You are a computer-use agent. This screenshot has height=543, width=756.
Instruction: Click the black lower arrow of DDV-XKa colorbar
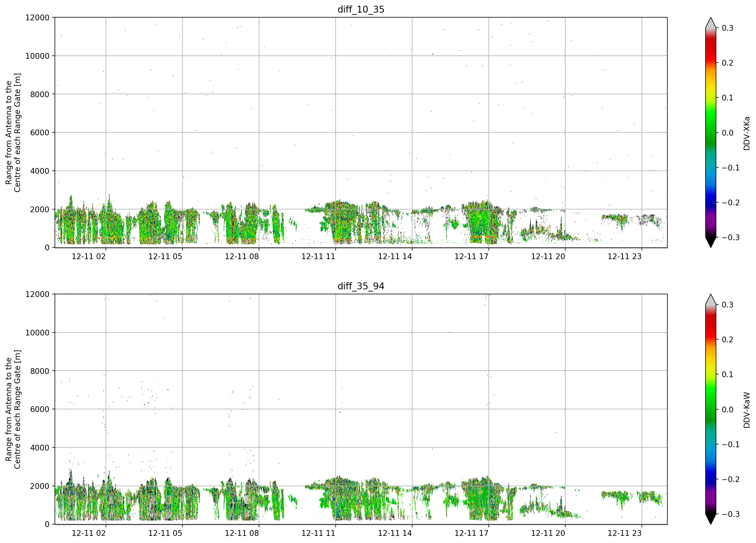pos(711,242)
